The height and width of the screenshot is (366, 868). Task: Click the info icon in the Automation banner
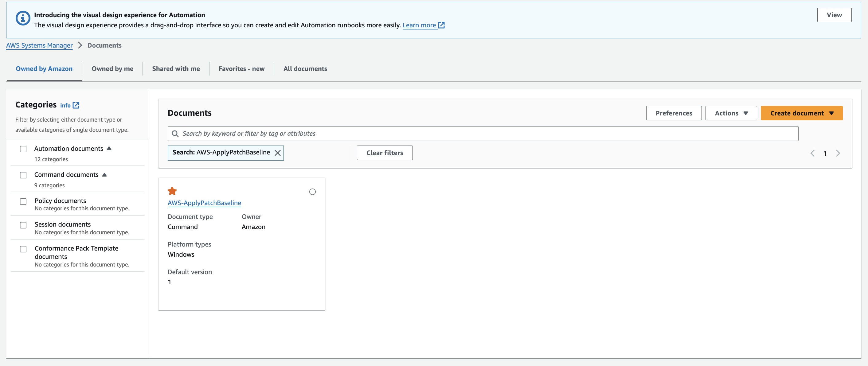point(23,18)
